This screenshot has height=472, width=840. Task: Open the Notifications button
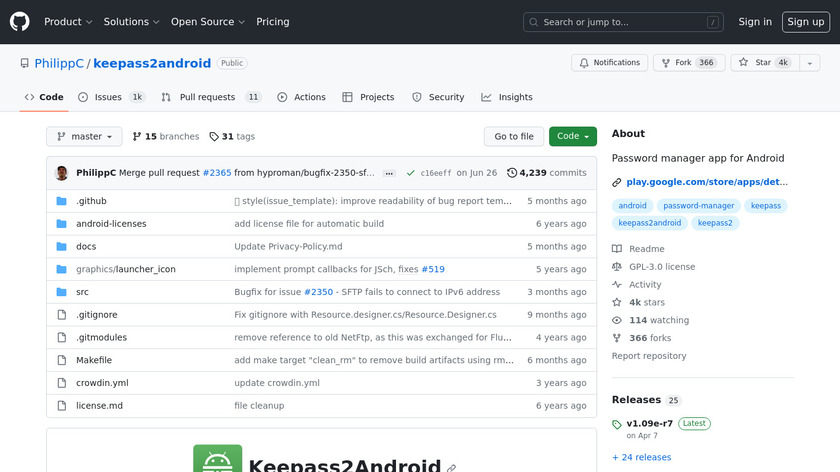click(609, 63)
